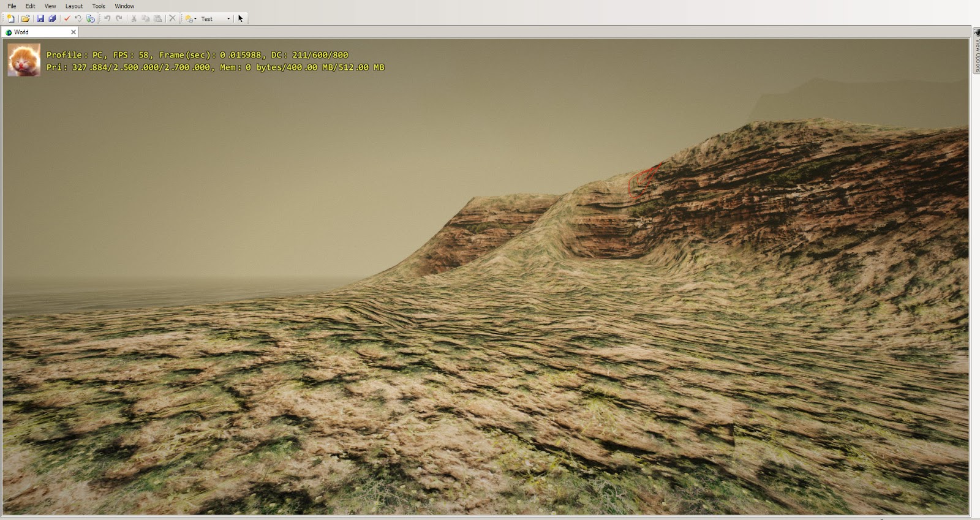Click the Save All icon
Viewport: 980px width, 520px height.
[x=53, y=18]
